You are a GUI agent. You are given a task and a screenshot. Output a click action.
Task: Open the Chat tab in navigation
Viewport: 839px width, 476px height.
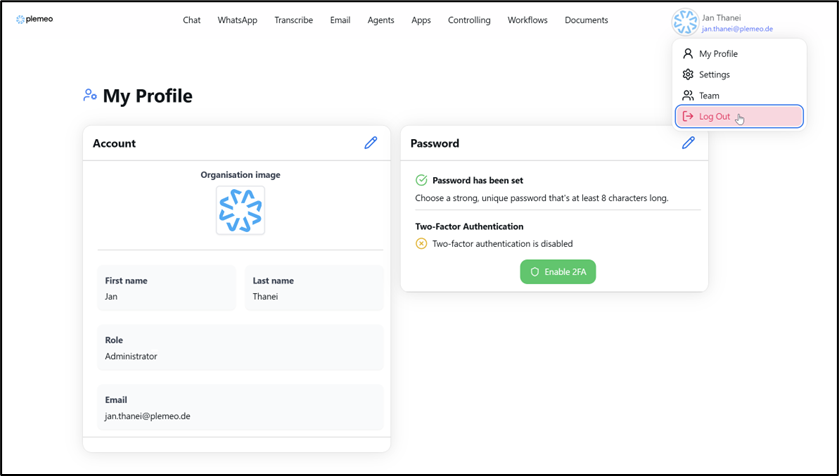(192, 20)
